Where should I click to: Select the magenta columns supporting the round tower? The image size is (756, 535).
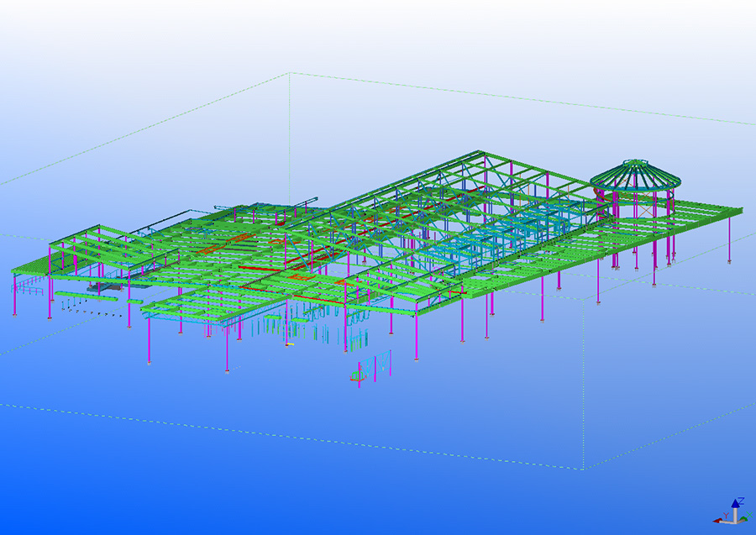[x=616, y=235]
